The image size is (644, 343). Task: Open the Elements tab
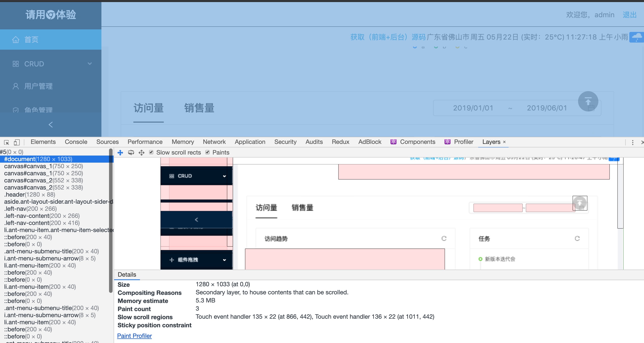[43, 142]
